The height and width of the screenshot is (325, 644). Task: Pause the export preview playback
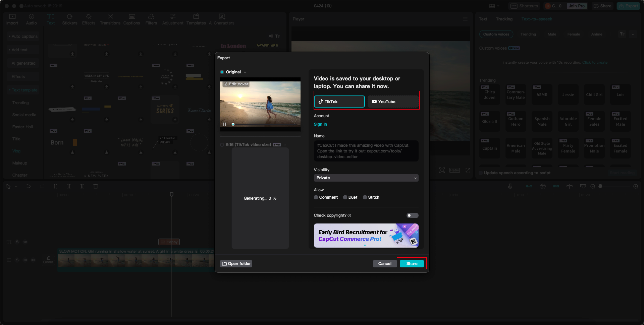click(225, 124)
